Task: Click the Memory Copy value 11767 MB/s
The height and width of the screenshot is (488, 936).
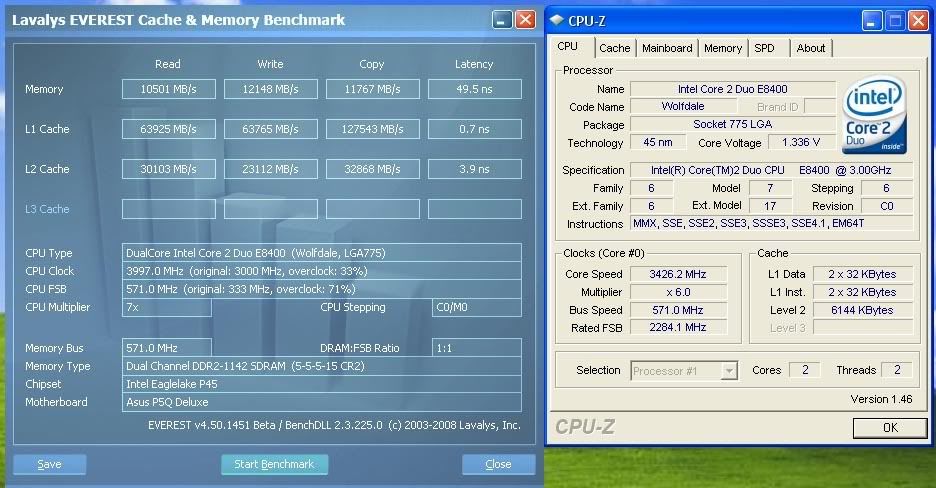Action: 372,89
